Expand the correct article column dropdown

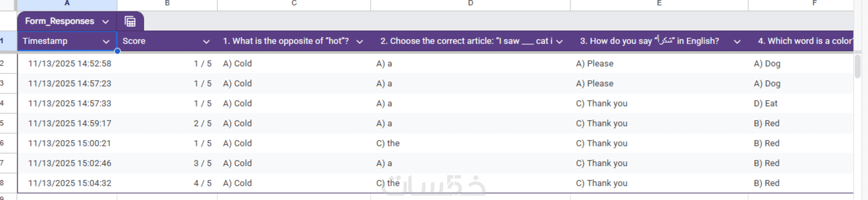click(x=559, y=41)
